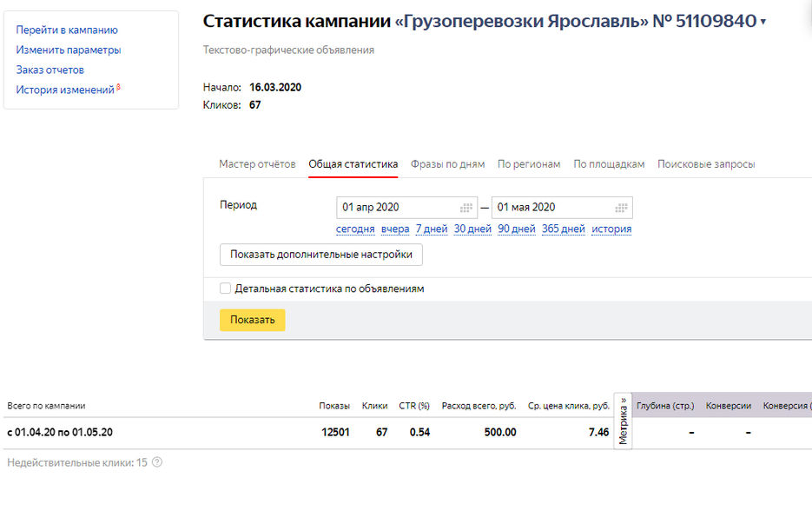Screen dimensions: 812x511
Task: Switch to the Мастер отчетов tab
Action: pyautogui.click(x=254, y=163)
